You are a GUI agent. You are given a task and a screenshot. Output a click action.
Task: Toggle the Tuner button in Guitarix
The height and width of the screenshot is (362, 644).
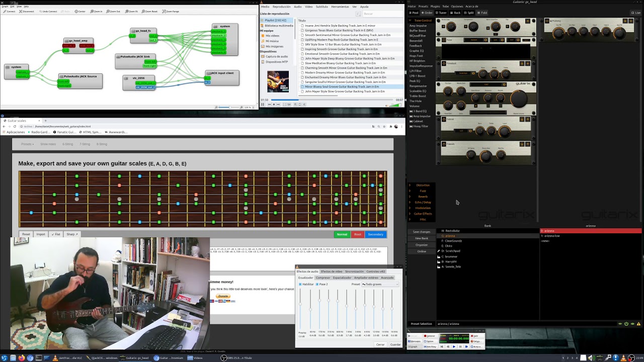click(x=441, y=13)
